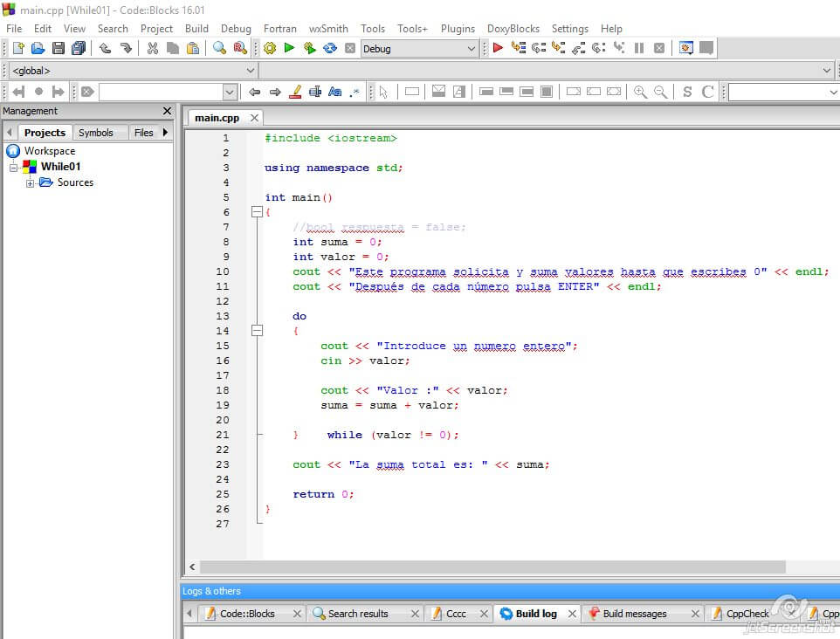This screenshot has height=639, width=840.
Task: Click the Rebuild icon with blue arrows
Action: point(330,48)
